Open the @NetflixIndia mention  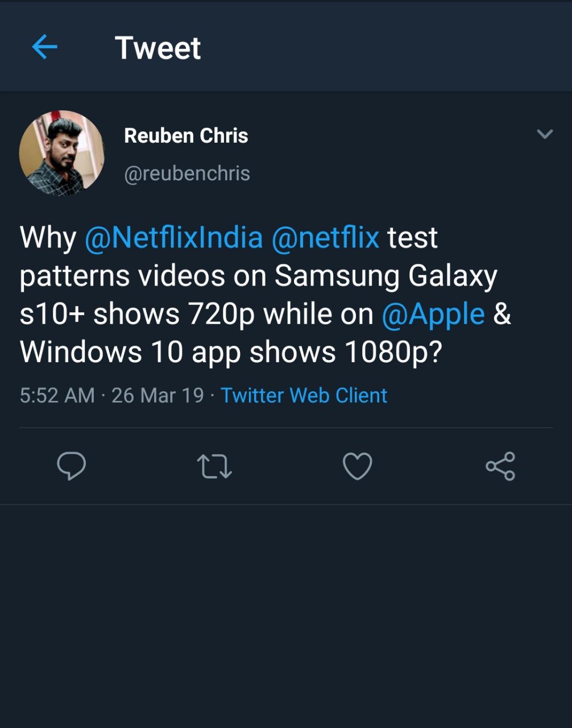click(173, 237)
